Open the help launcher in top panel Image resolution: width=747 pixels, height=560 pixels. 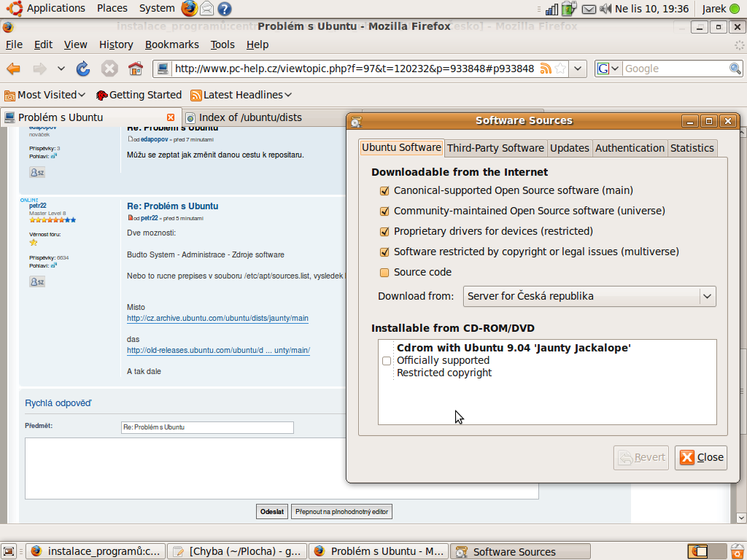point(225,9)
